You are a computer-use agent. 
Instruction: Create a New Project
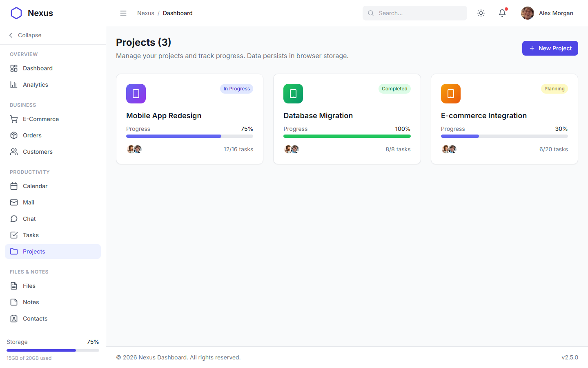(x=550, y=48)
